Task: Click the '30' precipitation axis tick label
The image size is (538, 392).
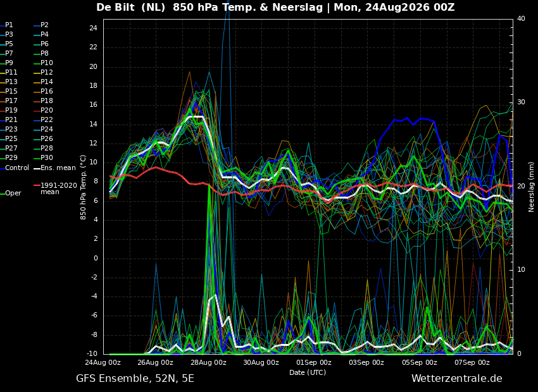Action: (521, 102)
